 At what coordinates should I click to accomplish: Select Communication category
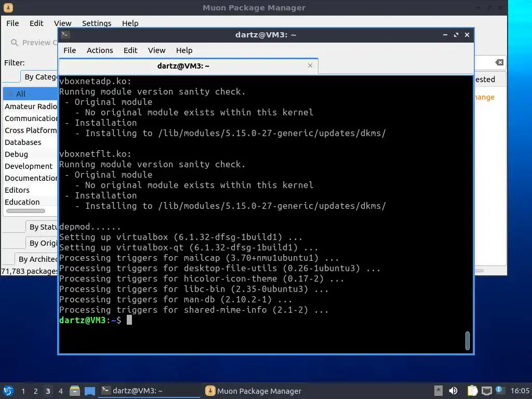pos(31,118)
